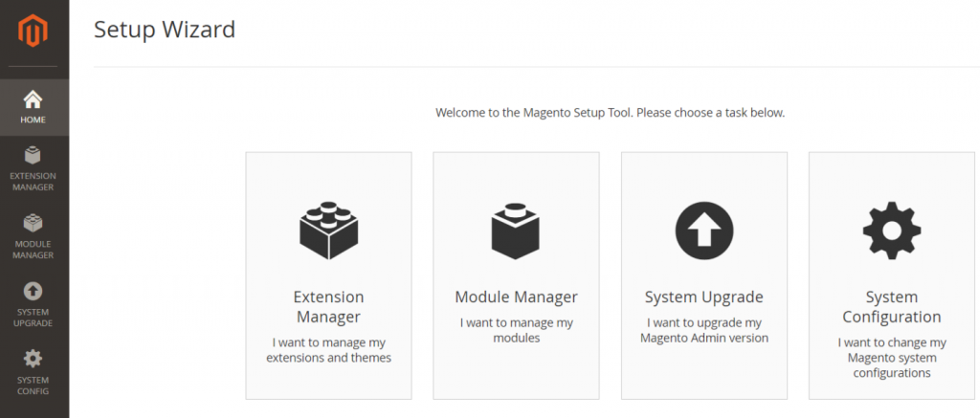
Task: Open the SYSTEM CONFIG label in the sidebar menu
Action: 33,385
